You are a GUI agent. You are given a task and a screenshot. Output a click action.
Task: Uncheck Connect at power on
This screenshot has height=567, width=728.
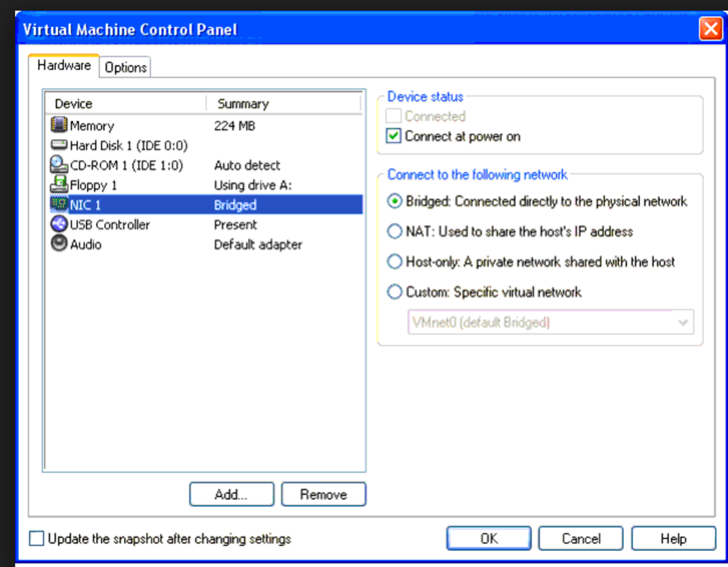click(x=394, y=136)
